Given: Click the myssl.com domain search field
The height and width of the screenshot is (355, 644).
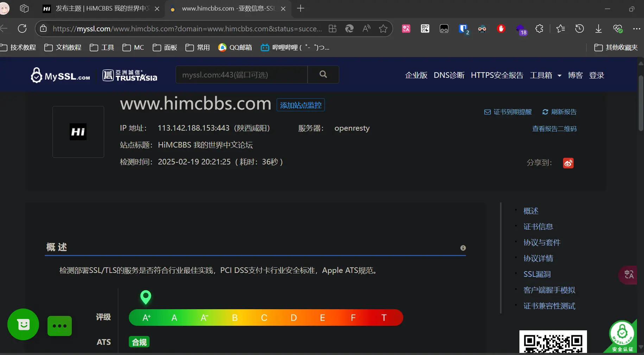Looking at the screenshot, I should pos(241,75).
